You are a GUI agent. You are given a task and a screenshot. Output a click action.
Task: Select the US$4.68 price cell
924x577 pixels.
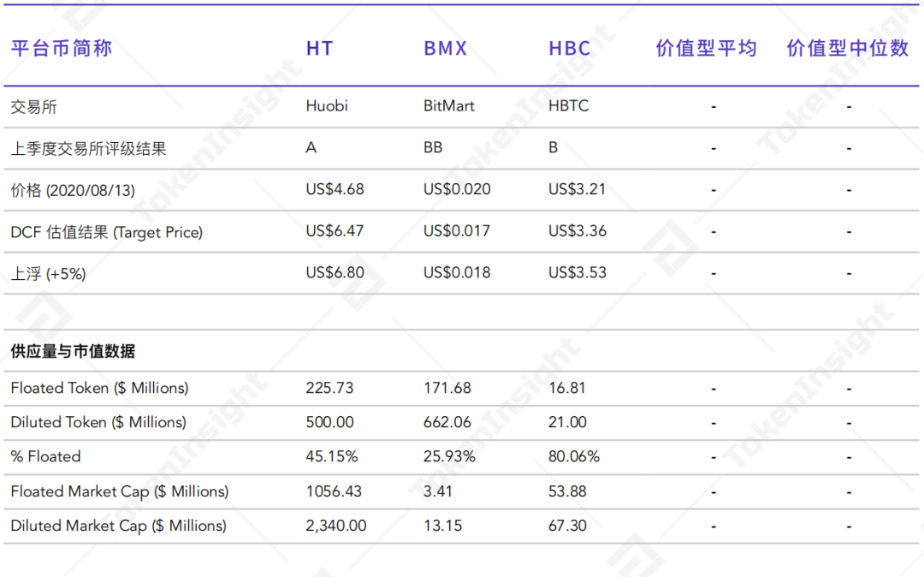(335, 189)
